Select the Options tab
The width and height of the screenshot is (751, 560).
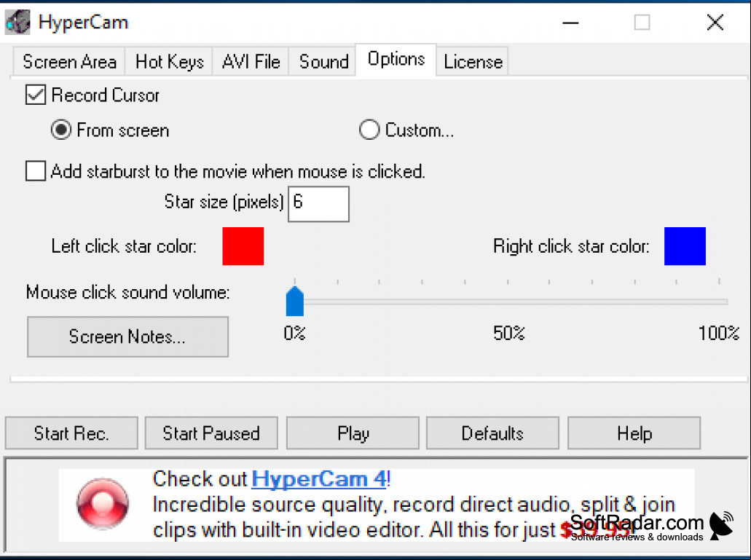pyautogui.click(x=396, y=60)
